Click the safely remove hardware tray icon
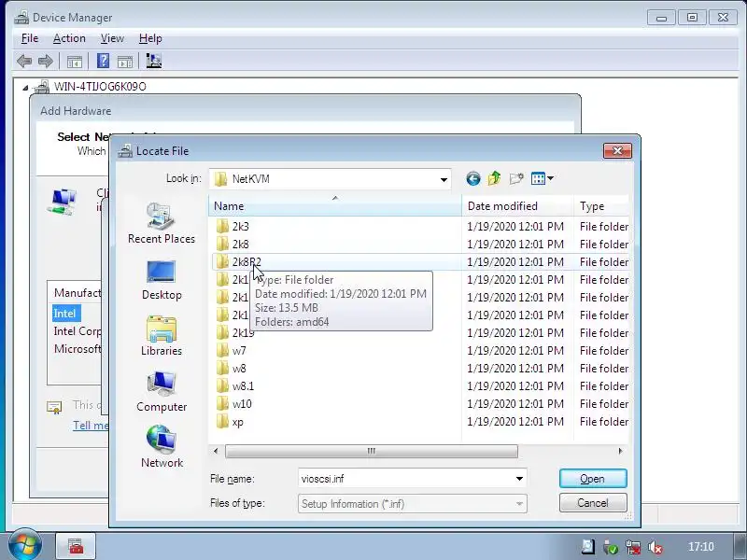Image resolution: width=747 pixels, height=560 pixels. tap(611, 547)
